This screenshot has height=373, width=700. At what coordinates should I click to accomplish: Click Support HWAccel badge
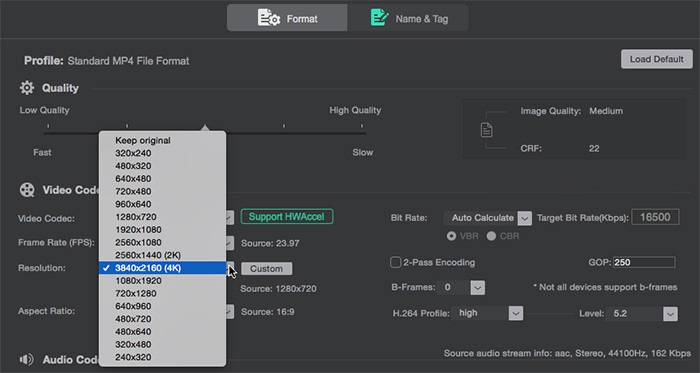(287, 217)
